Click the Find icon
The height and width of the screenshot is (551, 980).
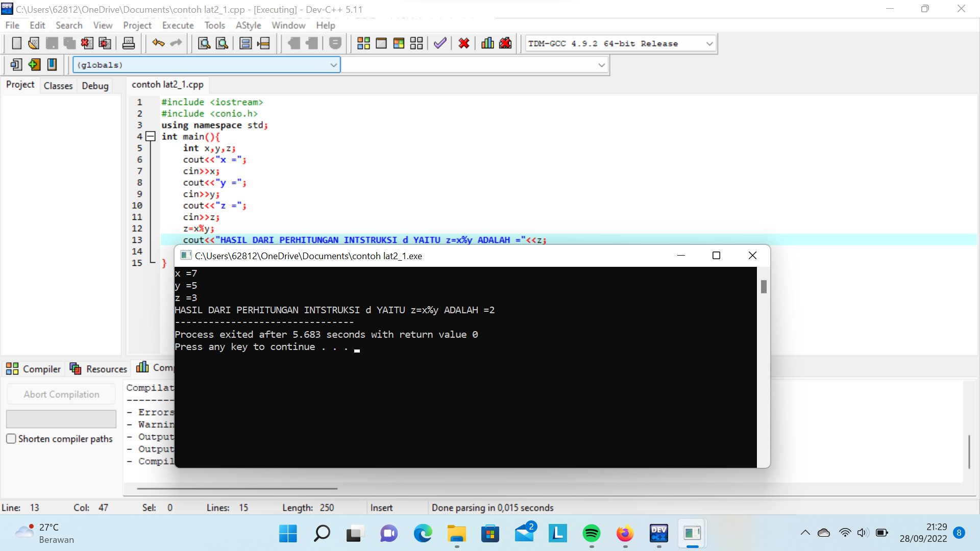pyautogui.click(x=204, y=43)
